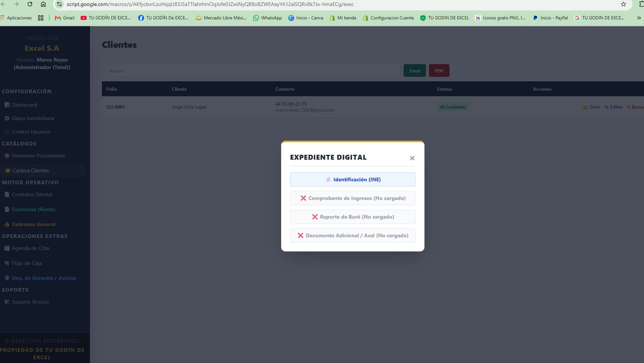Open Dashboard in the sidebar
644x363 pixels.
coord(25,105)
